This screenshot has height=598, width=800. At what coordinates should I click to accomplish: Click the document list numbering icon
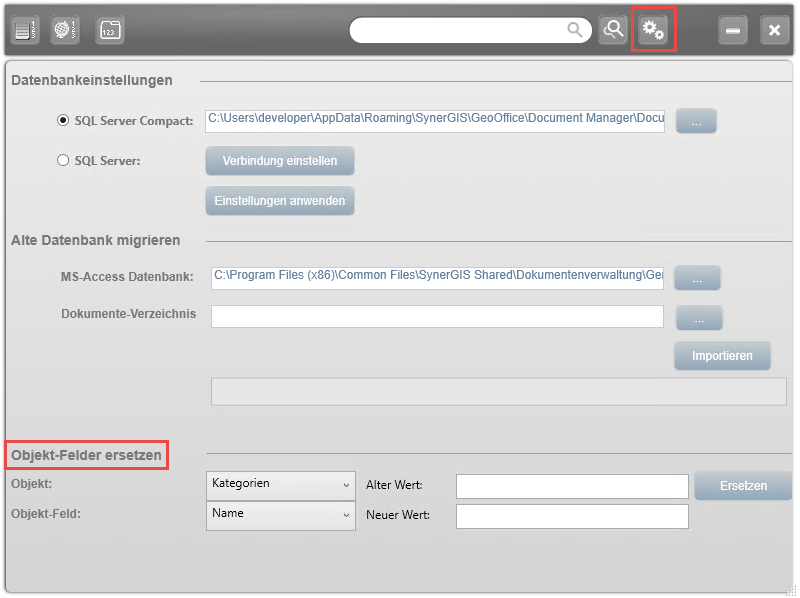pyautogui.click(x=25, y=30)
